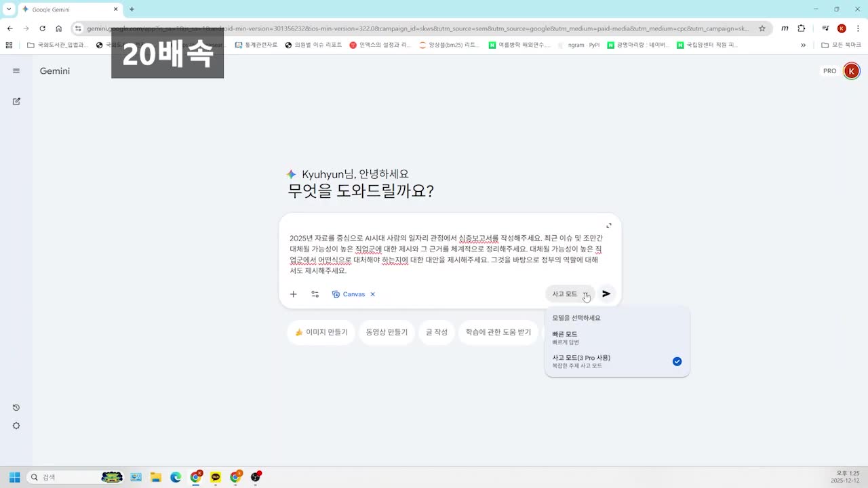The image size is (868, 488).
Task: Open Gemini settings with the gear icon
Action: click(x=16, y=426)
